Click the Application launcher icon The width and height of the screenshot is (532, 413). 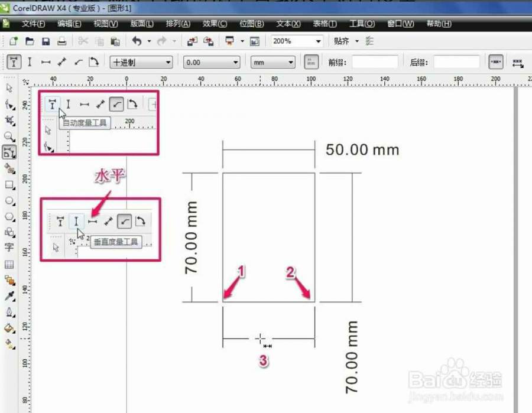tap(230, 41)
